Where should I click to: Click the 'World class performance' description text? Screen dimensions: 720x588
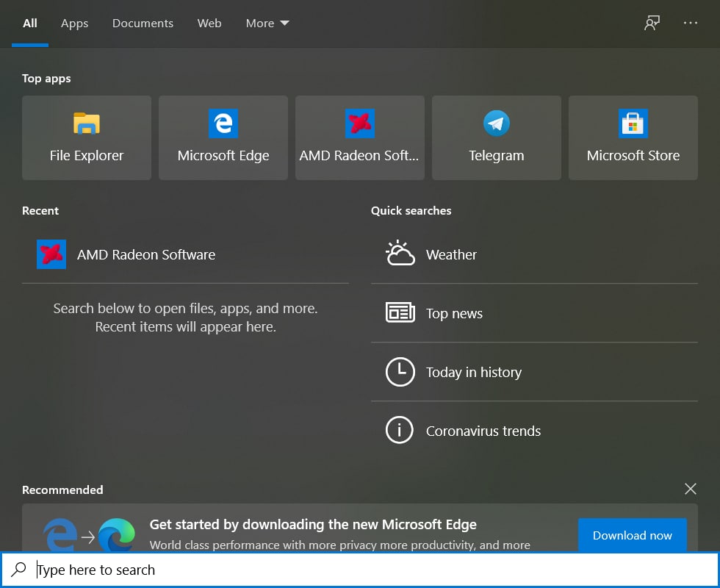(339, 545)
